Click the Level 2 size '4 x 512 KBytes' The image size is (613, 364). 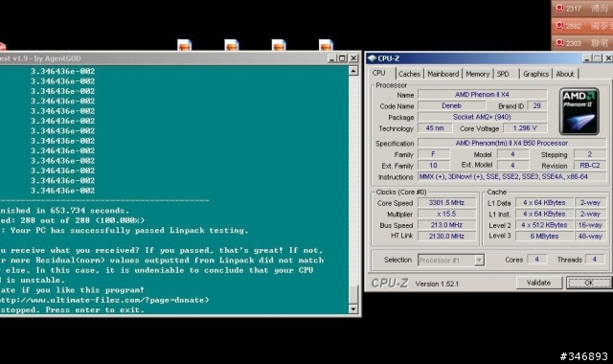click(x=544, y=225)
